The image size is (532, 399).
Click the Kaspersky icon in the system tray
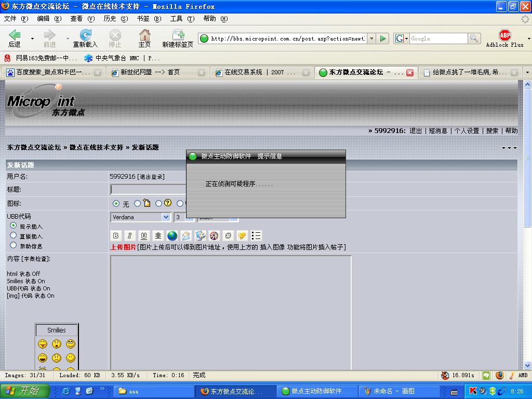point(473,391)
